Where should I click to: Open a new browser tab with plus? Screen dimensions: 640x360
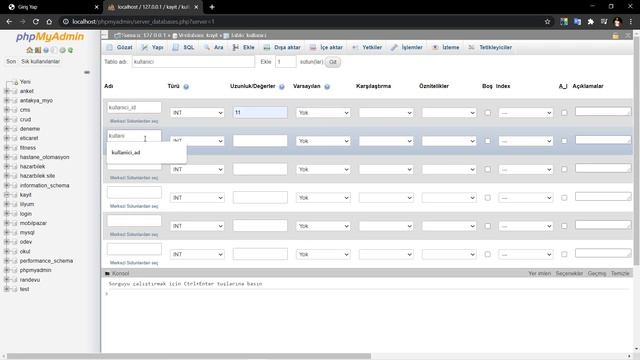pyautogui.click(x=212, y=7)
